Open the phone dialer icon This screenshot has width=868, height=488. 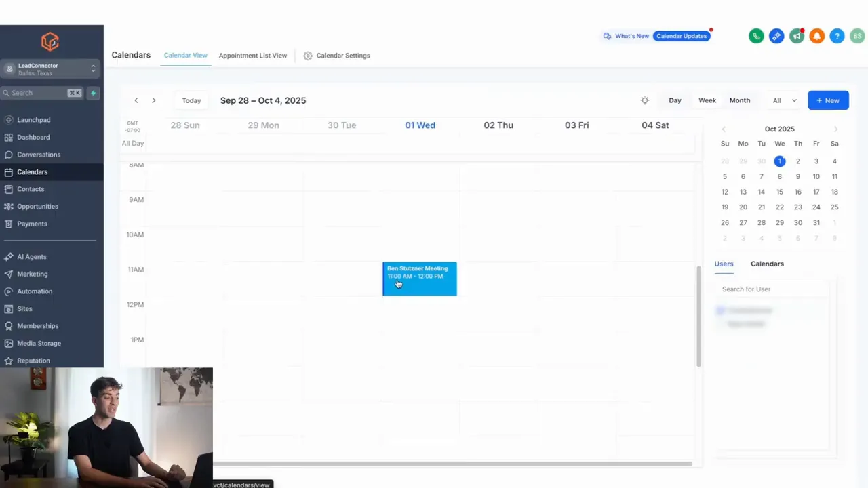[756, 36]
